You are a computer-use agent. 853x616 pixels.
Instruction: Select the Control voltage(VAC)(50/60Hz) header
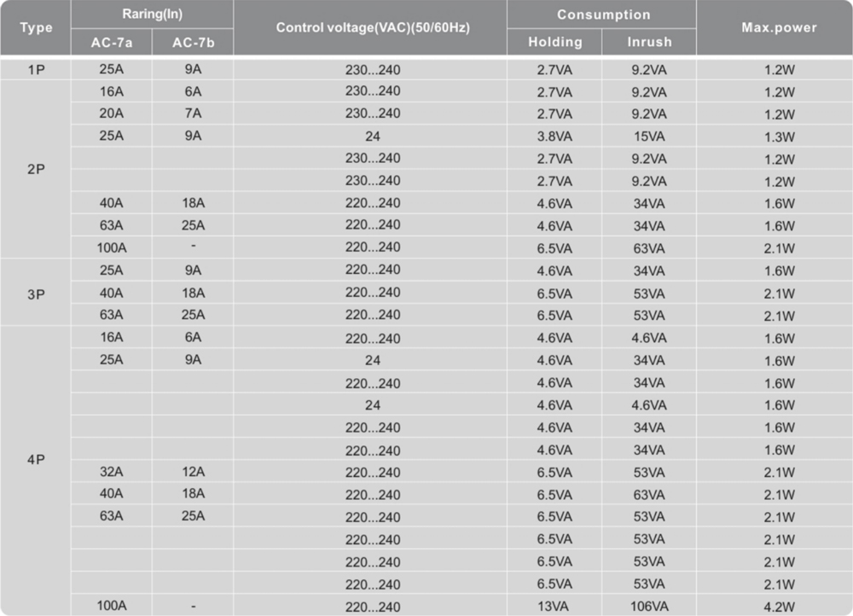(x=372, y=27)
